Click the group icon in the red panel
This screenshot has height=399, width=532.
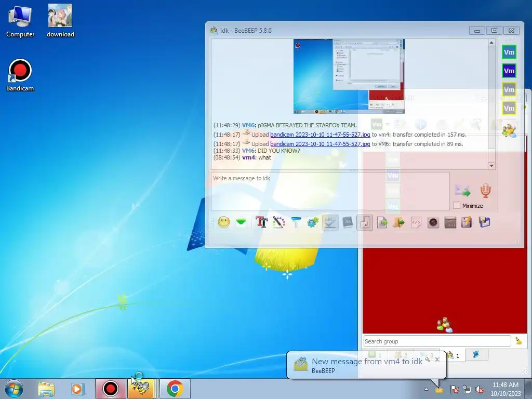click(x=445, y=325)
